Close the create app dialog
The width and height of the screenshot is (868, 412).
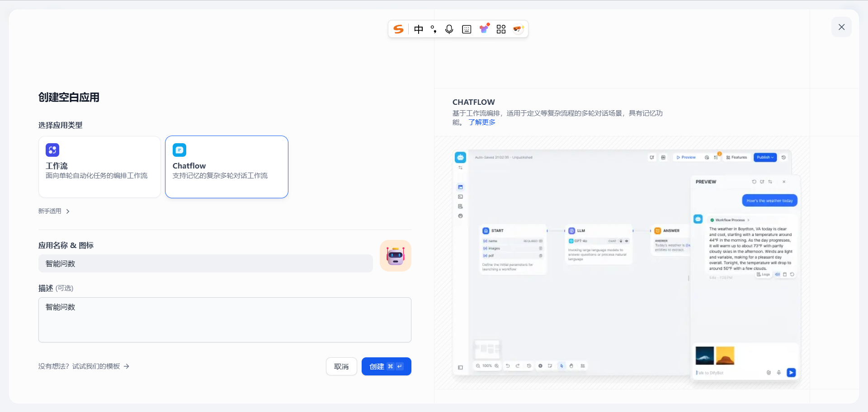click(841, 27)
